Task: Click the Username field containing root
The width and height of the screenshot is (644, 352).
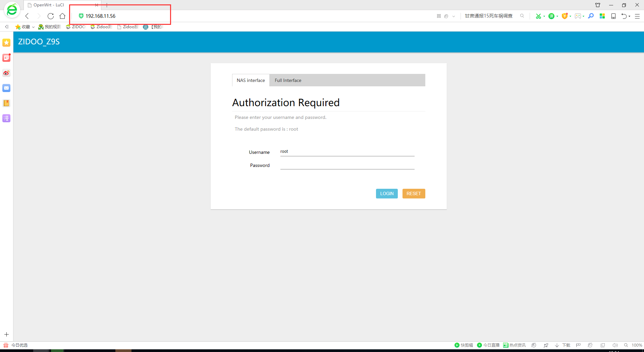Action: (347, 152)
